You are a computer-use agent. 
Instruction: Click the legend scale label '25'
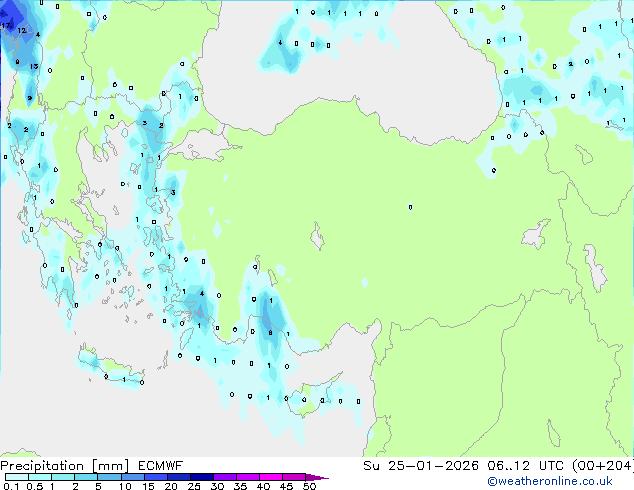pos(194,486)
